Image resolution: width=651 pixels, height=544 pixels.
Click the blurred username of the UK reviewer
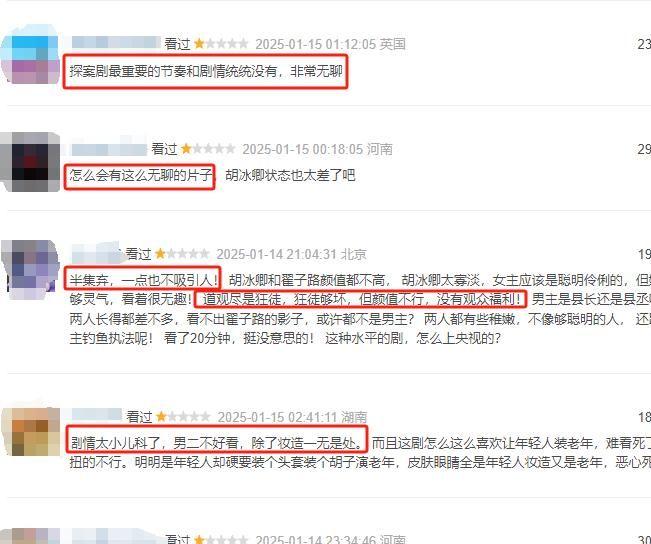[x=116, y=43]
